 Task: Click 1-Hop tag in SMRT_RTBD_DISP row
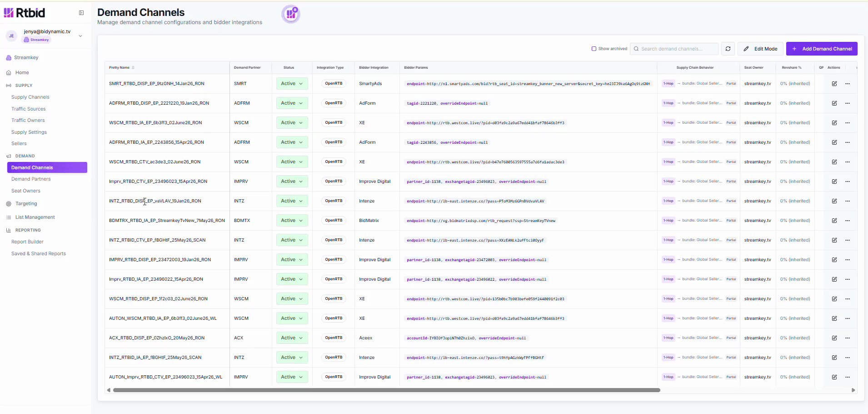668,84
